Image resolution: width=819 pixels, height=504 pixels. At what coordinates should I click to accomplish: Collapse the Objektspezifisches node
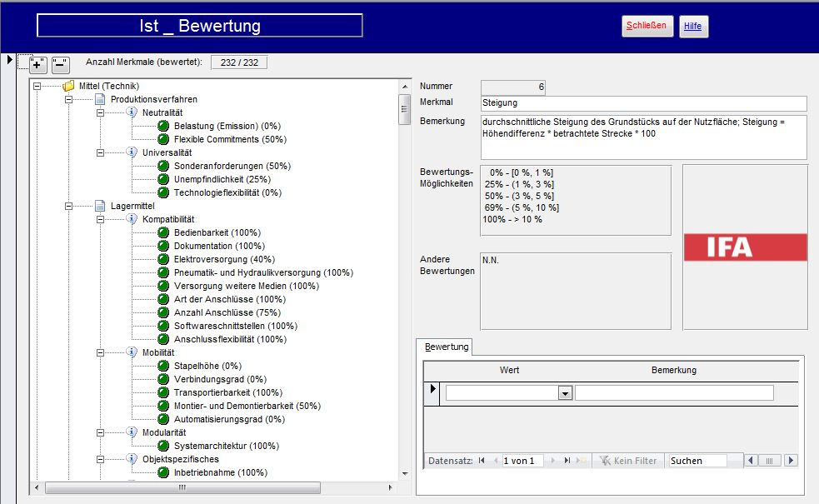coord(100,459)
